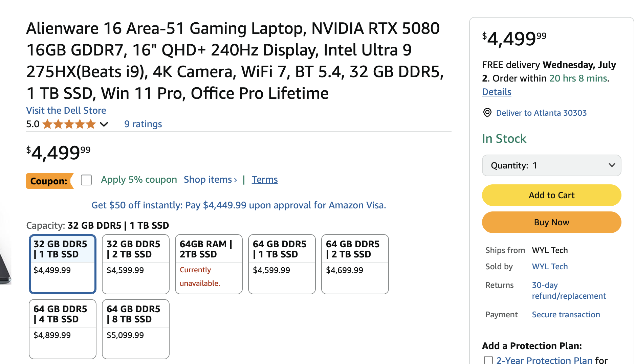The image size is (635, 364).
Task: Tick the 2-Year Protection Plan checkbox
Action: (x=488, y=360)
